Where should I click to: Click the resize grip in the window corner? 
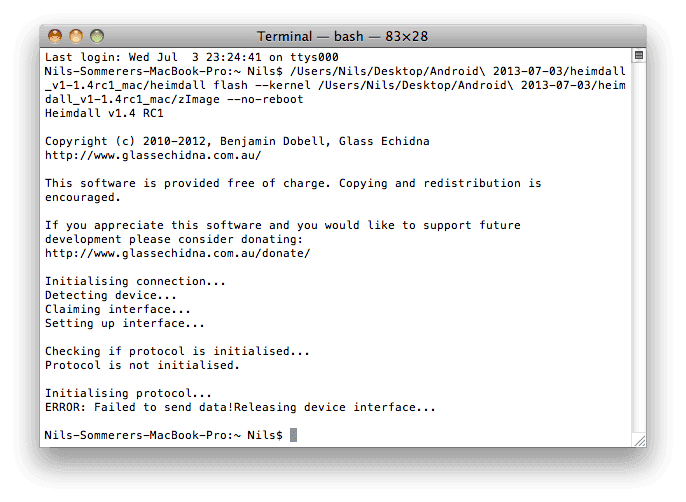640,441
